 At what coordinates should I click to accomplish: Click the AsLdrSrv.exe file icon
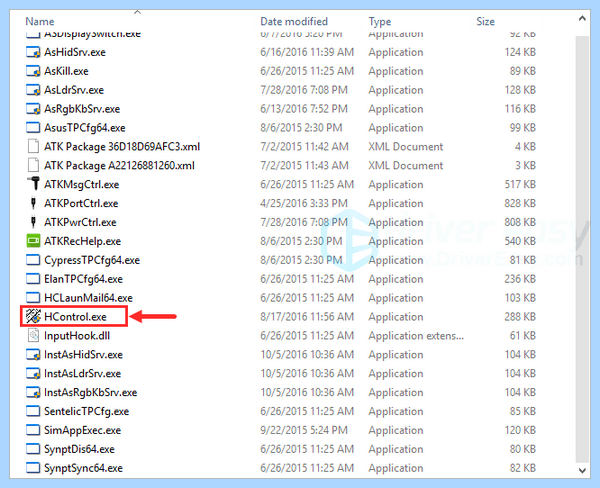(33, 90)
